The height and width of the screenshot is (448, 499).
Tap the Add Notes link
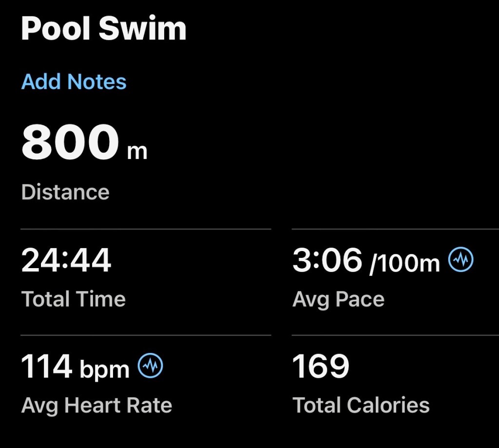[74, 81]
